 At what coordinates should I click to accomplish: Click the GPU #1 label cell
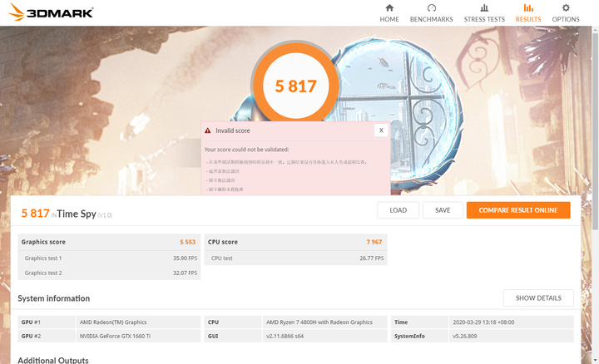[x=47, y=322]
